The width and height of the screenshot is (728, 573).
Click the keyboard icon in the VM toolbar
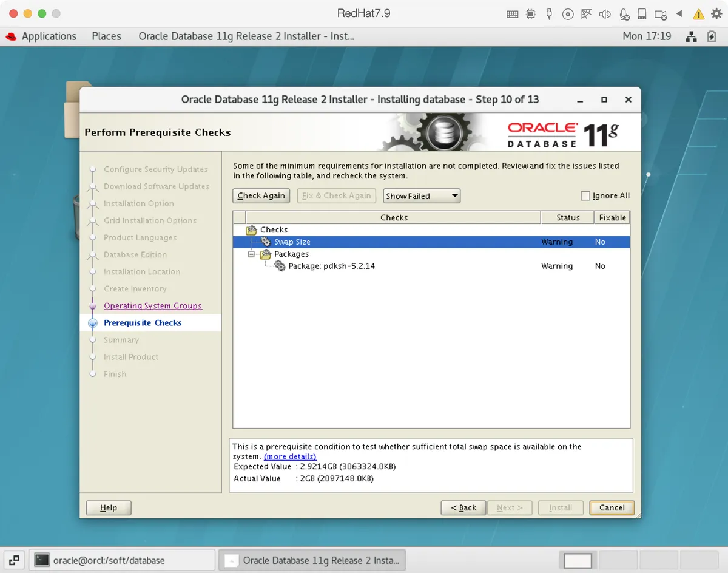[x=513, y=13]
